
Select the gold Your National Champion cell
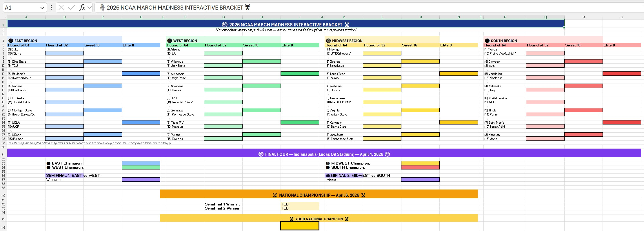300,226
